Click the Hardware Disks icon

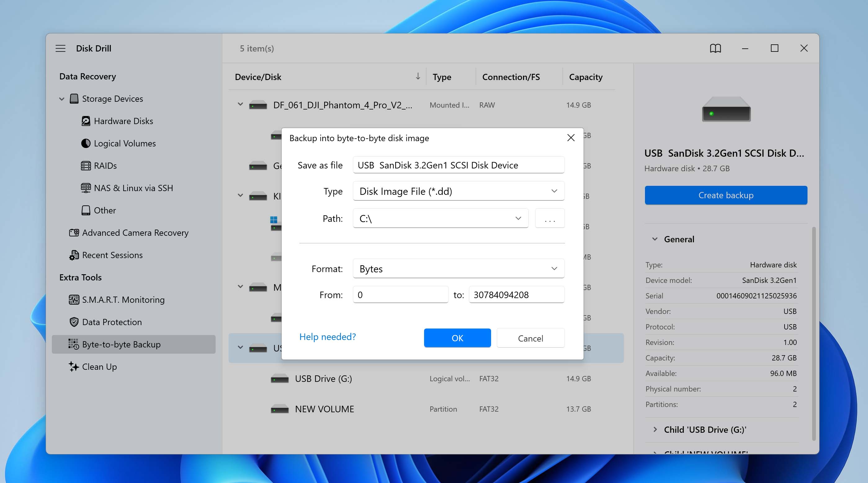point(86,121)
